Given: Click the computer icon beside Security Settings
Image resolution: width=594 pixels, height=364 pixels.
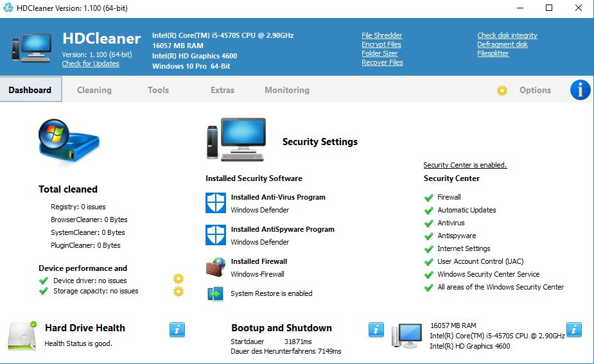Looking at the screenshot, I should coord(236,140).
